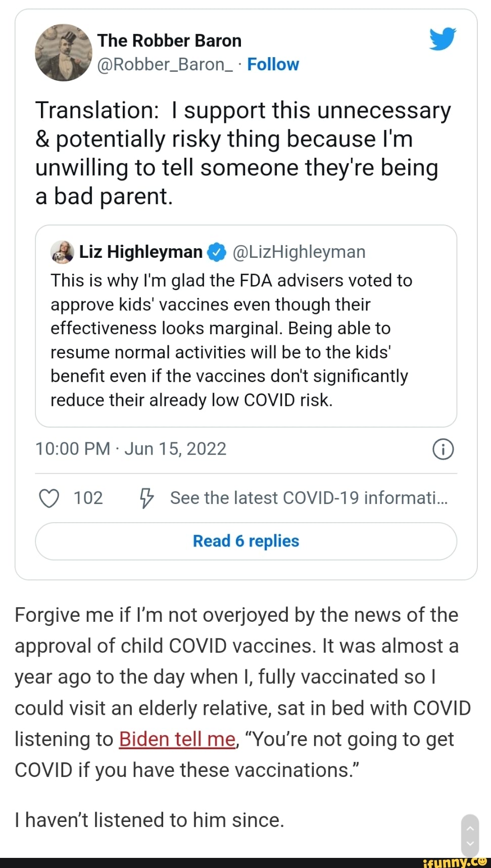The width and height of the screenshot is (491, 868).
Task: Open The Robber Baron profile avatar
Action: pyautogui.click(x=64, y=53)
